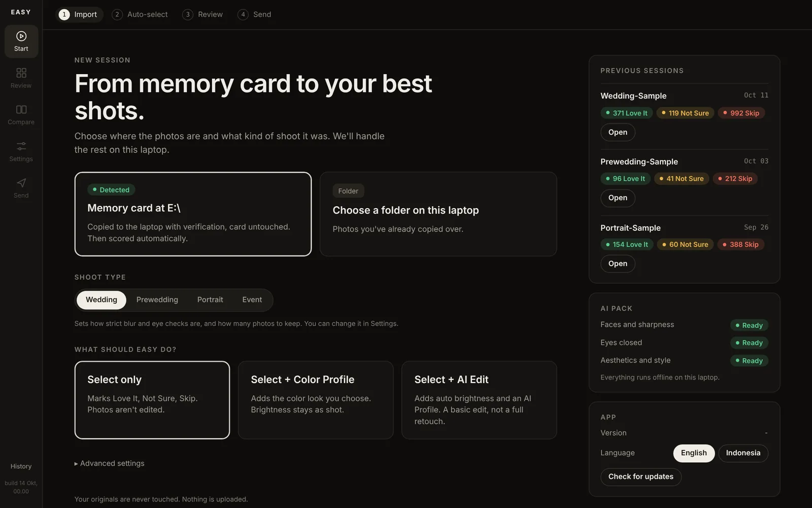
Task: Go to step 1 Import
Action: (x=79, y=14)
